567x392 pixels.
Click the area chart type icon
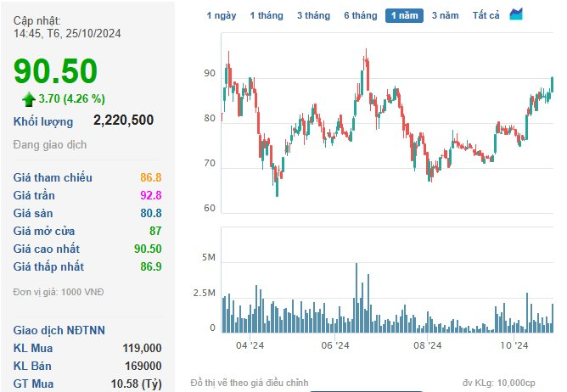pos(516,14)
